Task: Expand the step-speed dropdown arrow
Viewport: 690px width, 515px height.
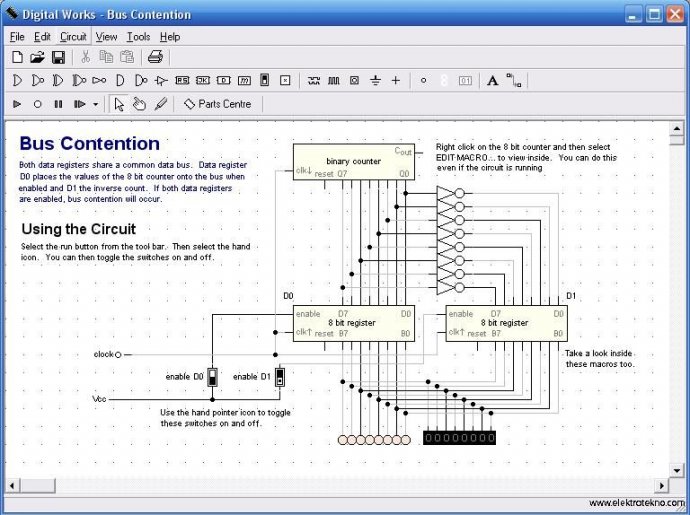Action: point(95,105)
